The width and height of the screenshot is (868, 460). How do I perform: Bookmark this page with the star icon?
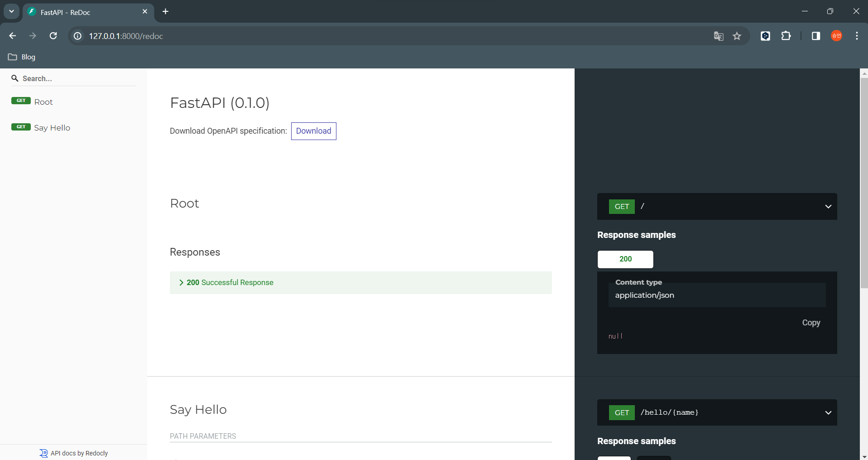coord(737,36)
